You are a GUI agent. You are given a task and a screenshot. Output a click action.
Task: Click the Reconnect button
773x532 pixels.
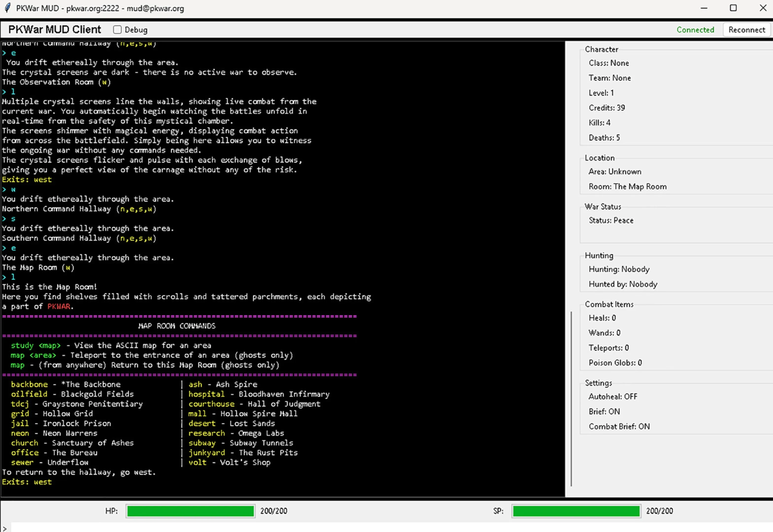(x=746, y=30)
